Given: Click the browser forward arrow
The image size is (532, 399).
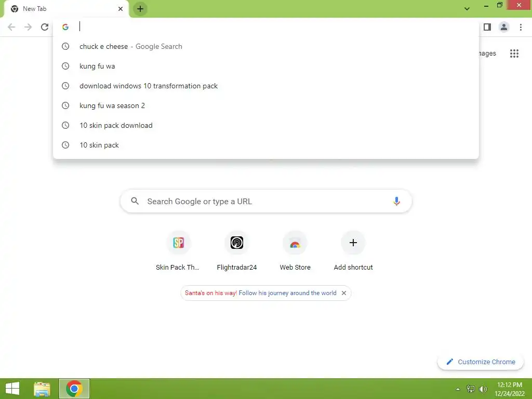Looking at the screenshot, I should pos(28,27).
